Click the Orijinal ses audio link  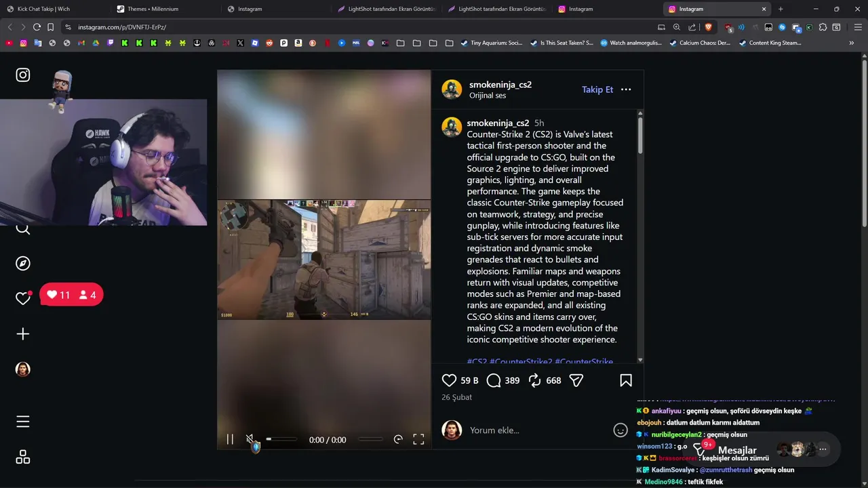(488, 96)
